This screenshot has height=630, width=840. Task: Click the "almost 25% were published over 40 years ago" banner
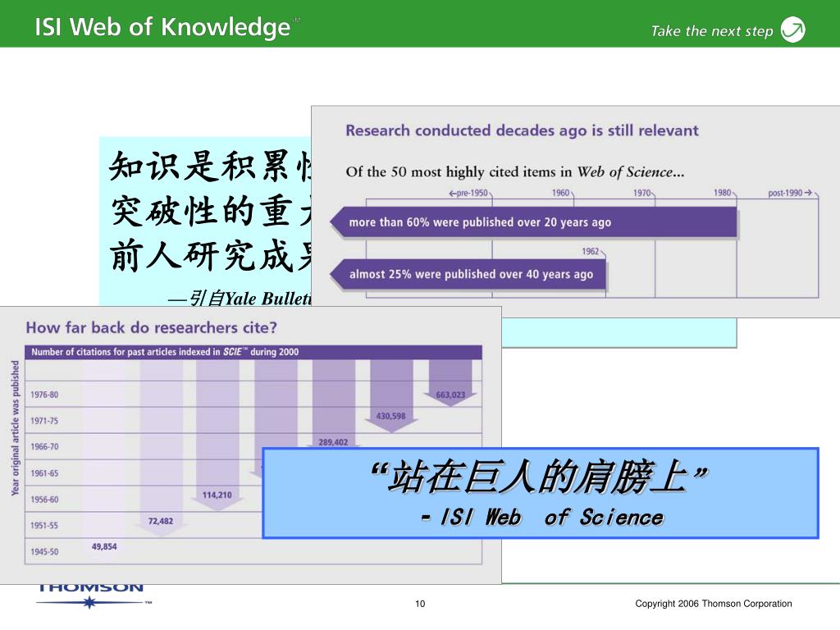(x=468, y=274)
